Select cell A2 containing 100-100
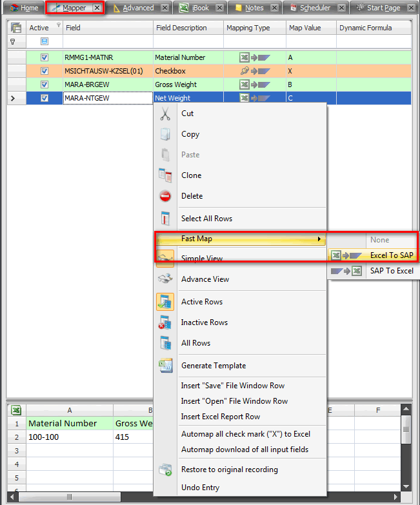This screenshot has width=420, height=505. tap(69, 437)
